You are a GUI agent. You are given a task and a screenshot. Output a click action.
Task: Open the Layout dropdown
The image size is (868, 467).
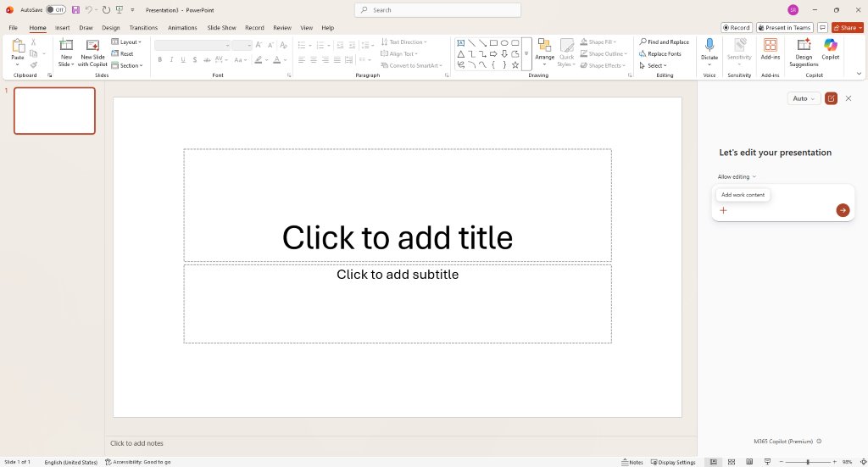coord(126,42)
